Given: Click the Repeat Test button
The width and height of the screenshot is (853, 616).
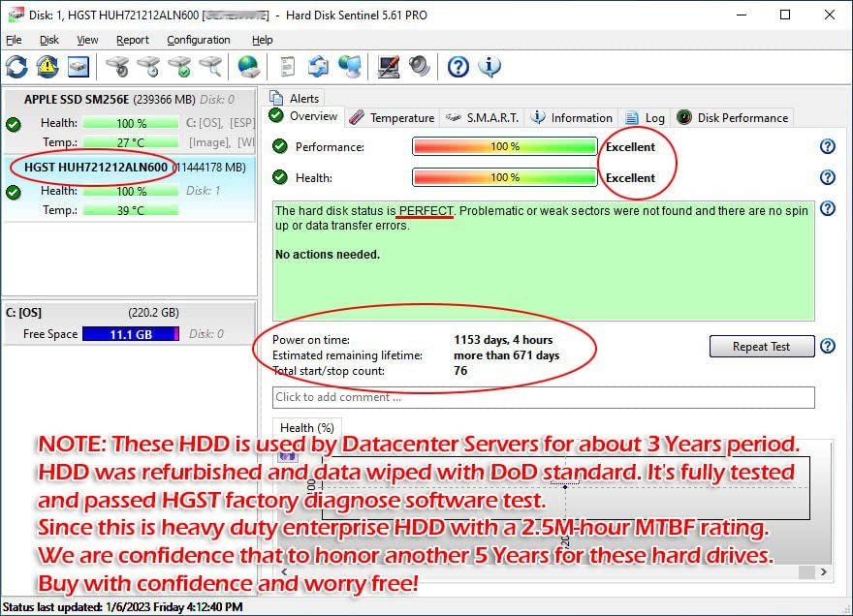Looking at the screenshot, I should pos(762,347).
